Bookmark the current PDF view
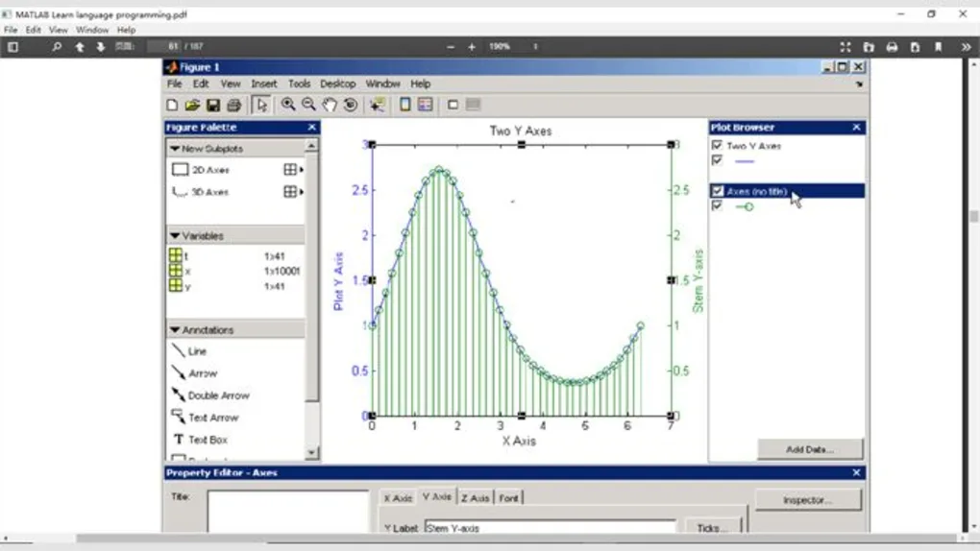This screenshot has height=551, width=980. 938,47
